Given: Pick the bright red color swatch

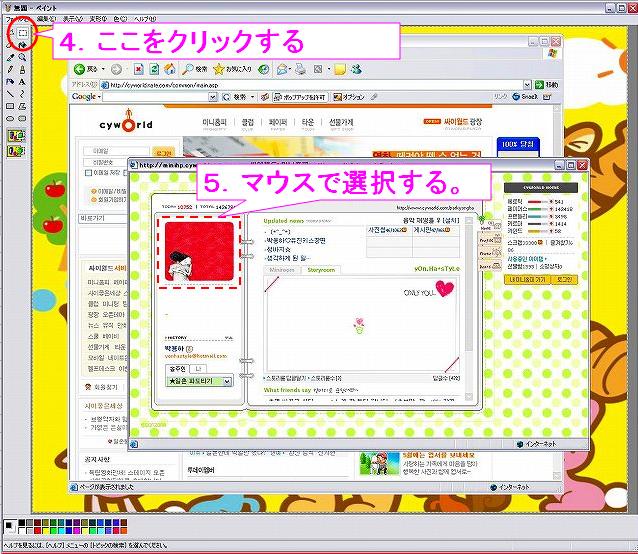Looking at the screenshot, I should (37, 531).
